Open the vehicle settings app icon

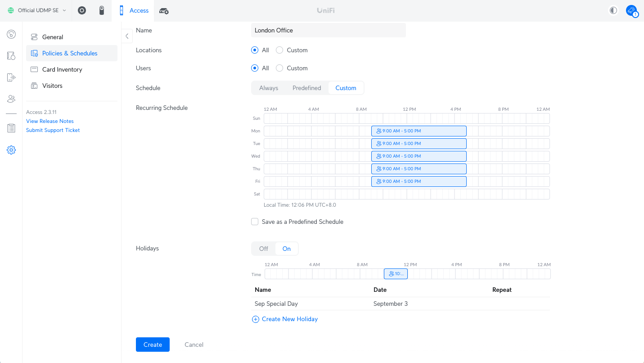pyautogui.click(x=164, y=11)
